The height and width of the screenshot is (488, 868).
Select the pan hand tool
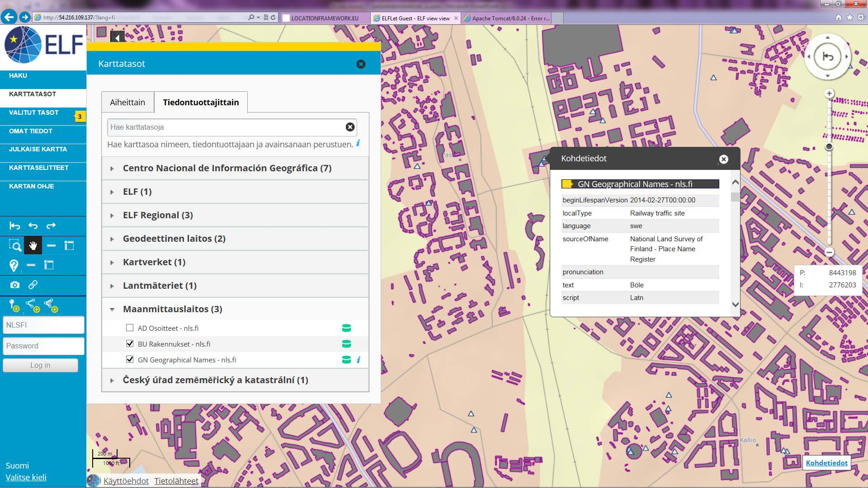33,245
